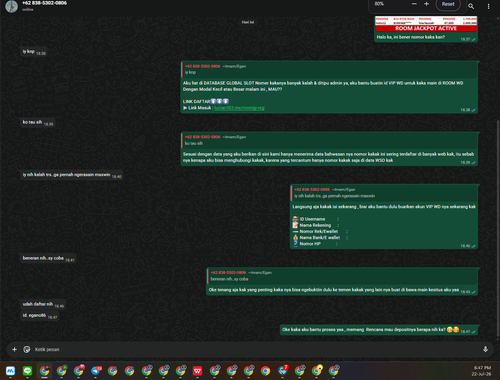Click the 'Hari ini' date label

tap(248, 22)
